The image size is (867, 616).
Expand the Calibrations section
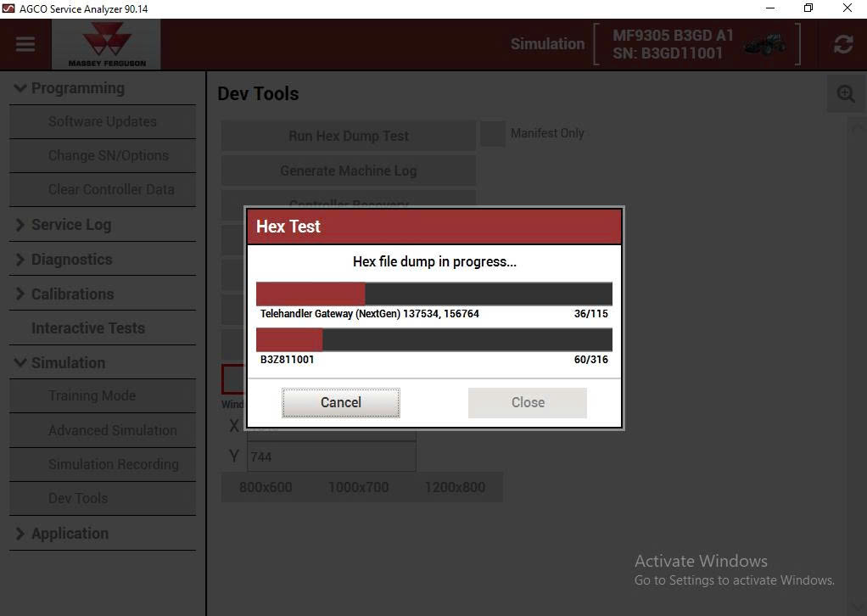(103, 294)
